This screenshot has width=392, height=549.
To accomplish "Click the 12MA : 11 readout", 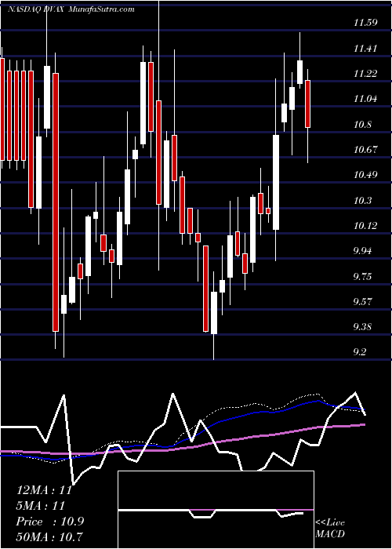I will [44, 490].
